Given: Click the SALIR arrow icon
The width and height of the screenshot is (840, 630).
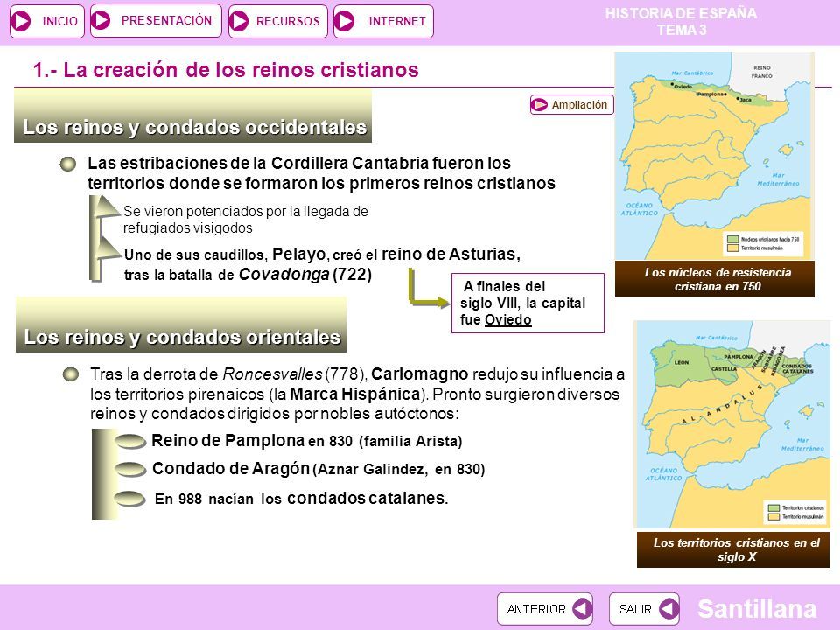Looking at the screenshot, I should pyautogui.click(x=668, y=609).
